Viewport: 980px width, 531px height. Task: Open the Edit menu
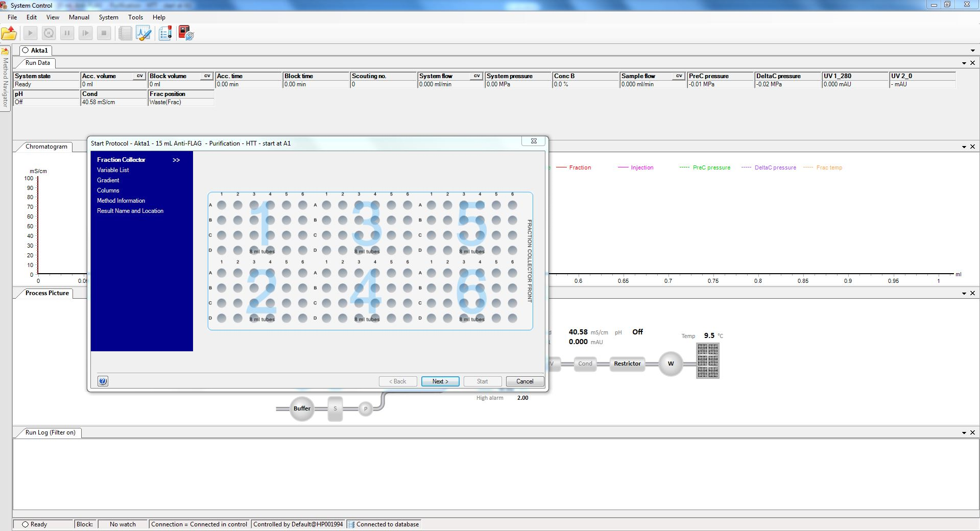click(x=32, y=17)
